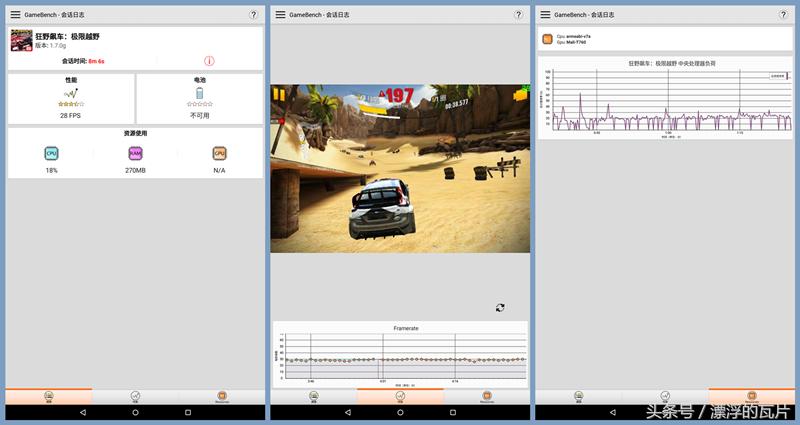Image resolution: width=800 pixels, height=425 pixels.
Task: Tap Android recent apps button in middle panel
Action: [453, 412]
